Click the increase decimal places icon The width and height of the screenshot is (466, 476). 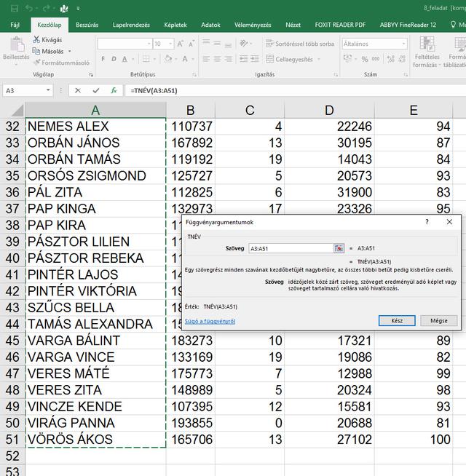[x=391, y=59]
